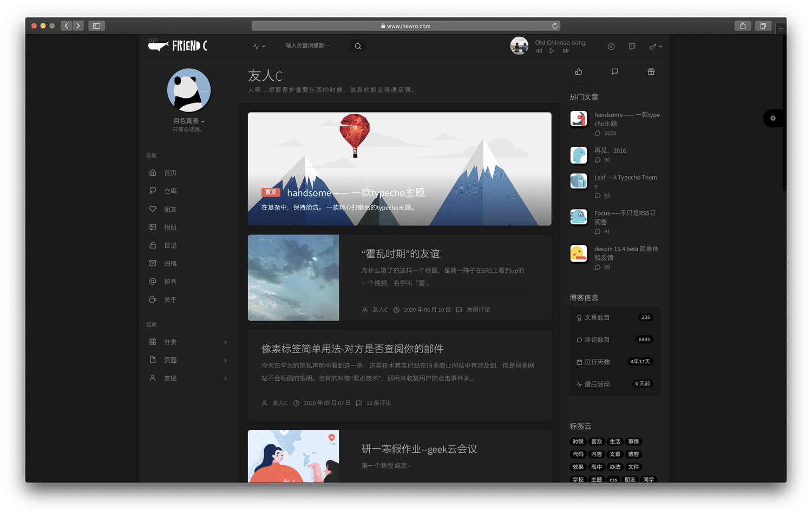Open the settings gear on right edge
The width and height of the screenshot is (812, 516).
tap(773, 118)
